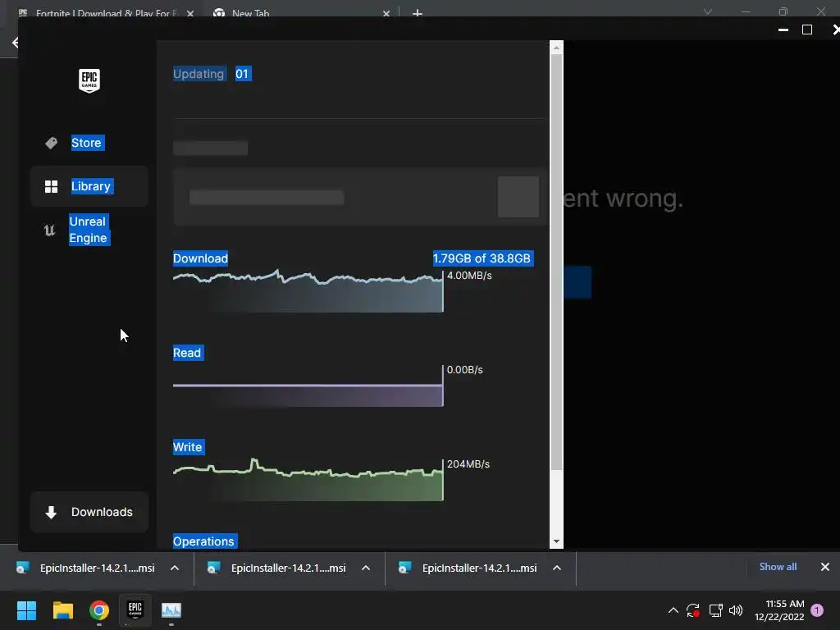Click the Updating status text
The width and height of the screenshot is (840, 630).
tap(199, 73)
